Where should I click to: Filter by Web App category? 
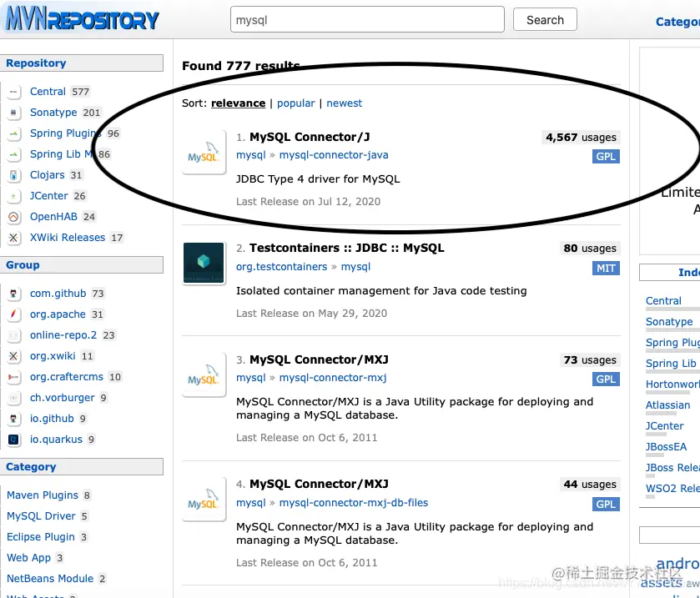[x=29, y=557]
